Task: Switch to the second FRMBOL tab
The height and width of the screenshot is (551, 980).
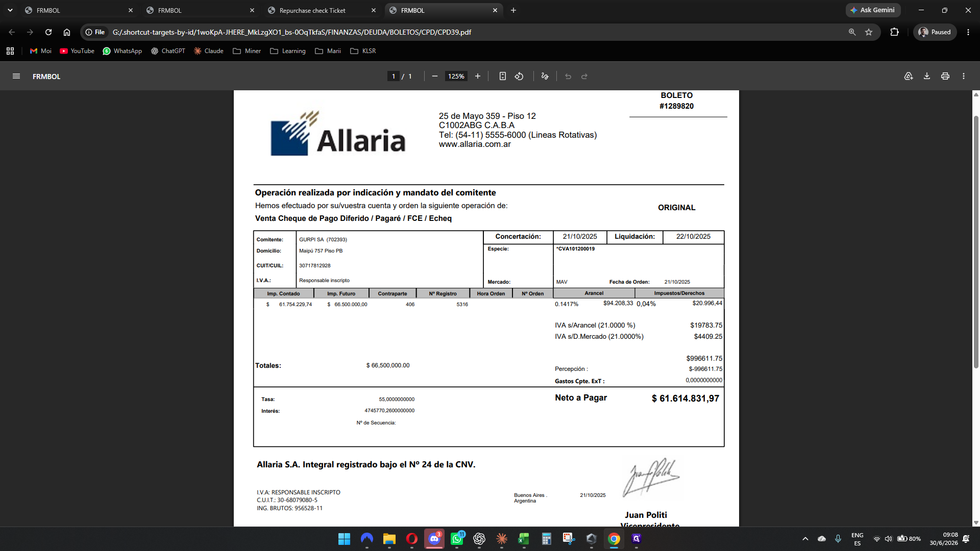Action: [x=200, y=10]
